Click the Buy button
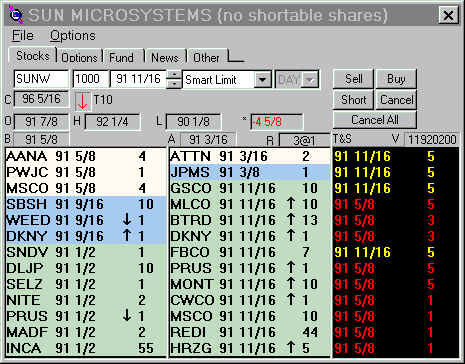Viewport: 465px width, 364px height. [x=396, y=79]
